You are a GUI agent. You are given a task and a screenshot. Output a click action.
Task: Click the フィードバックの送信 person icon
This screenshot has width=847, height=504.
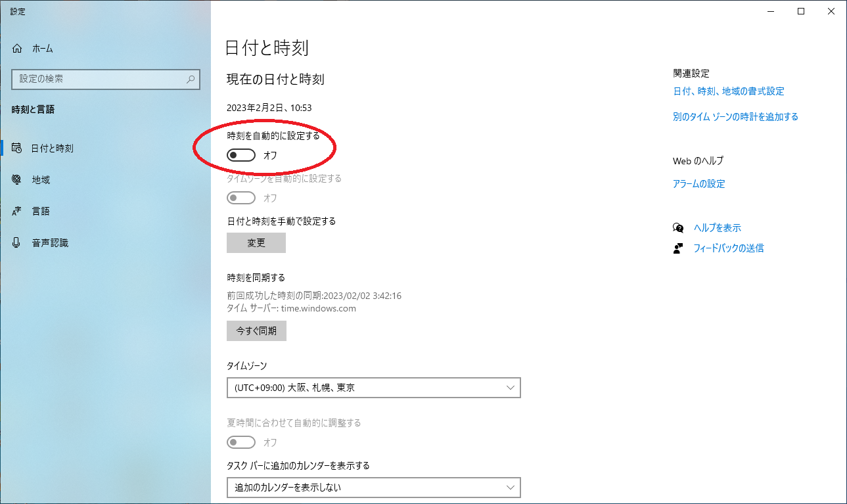[x=678, y=248]
